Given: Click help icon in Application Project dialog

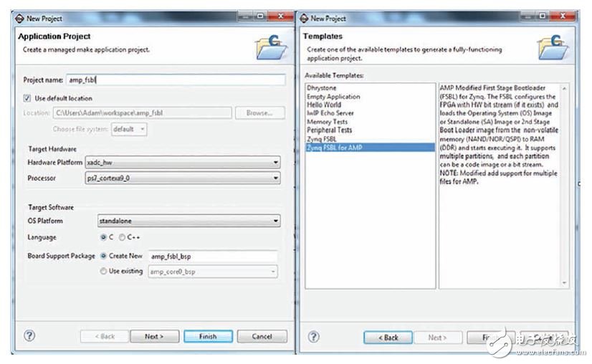Looking at the screenshot, I should [x=30, y=335].
